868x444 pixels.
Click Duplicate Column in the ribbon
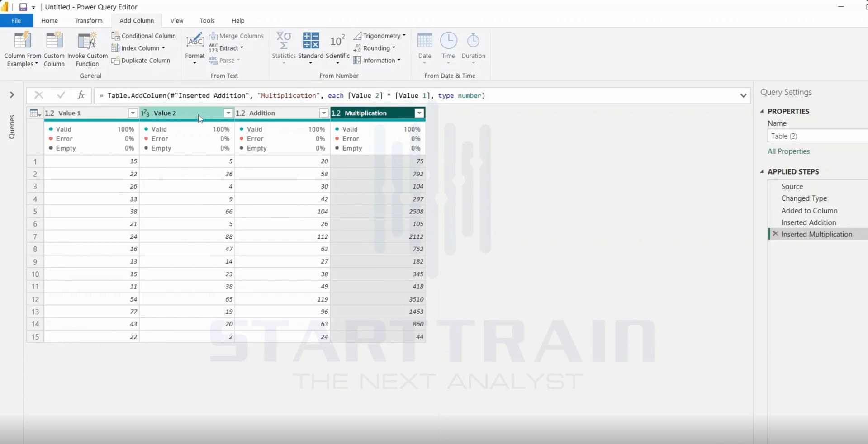141,61
